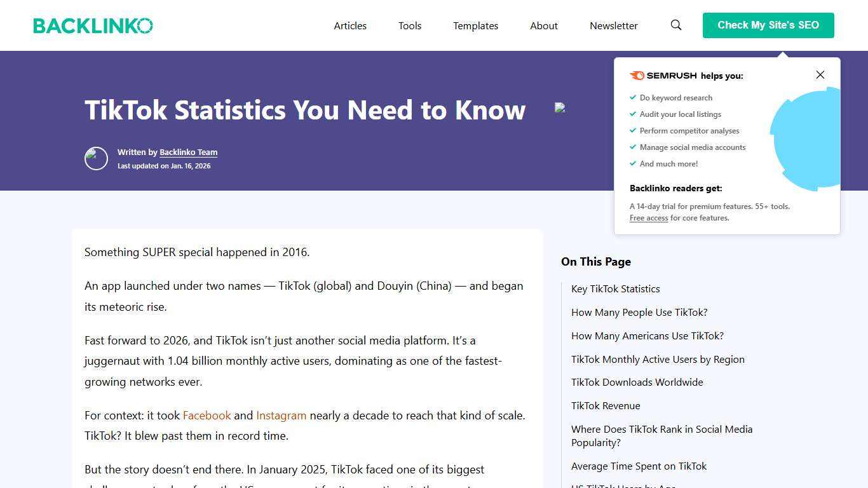Open the Articles navigation menu

(x=350, y=25)
